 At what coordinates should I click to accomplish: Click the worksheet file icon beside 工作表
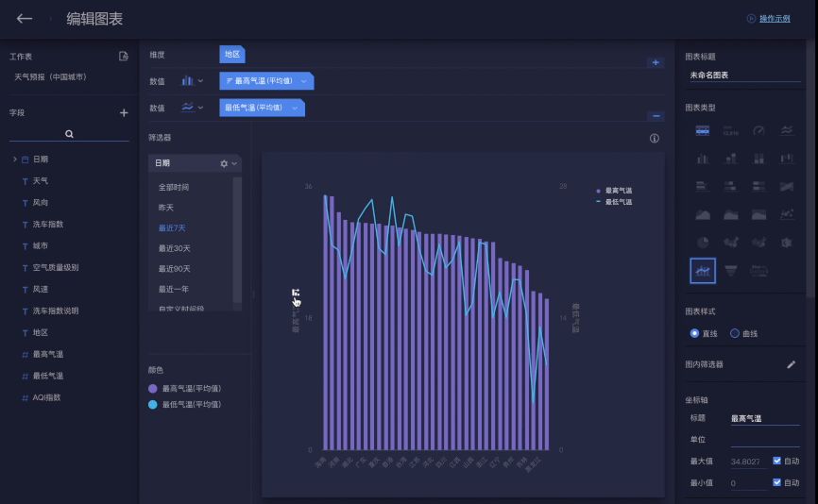coord(124,57)
